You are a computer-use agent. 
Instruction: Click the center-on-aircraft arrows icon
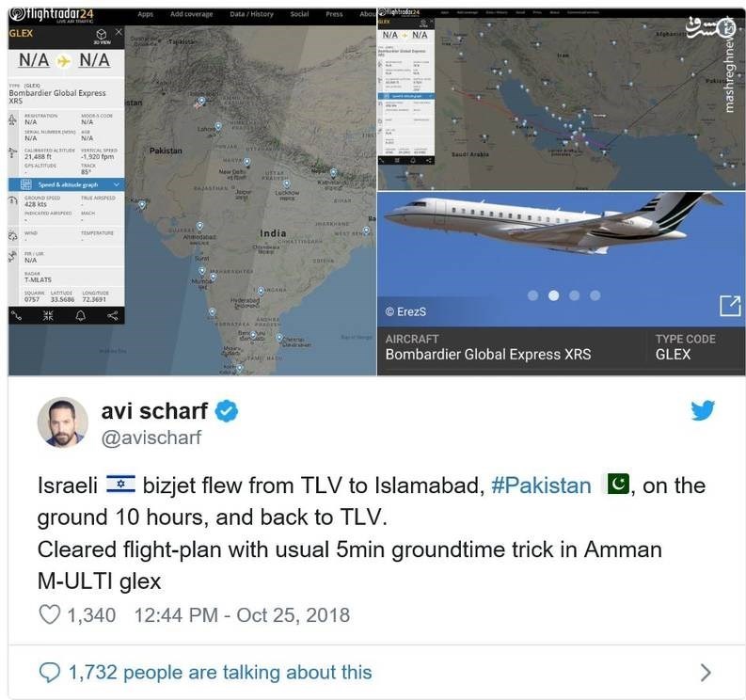click(x=49, y=315)
